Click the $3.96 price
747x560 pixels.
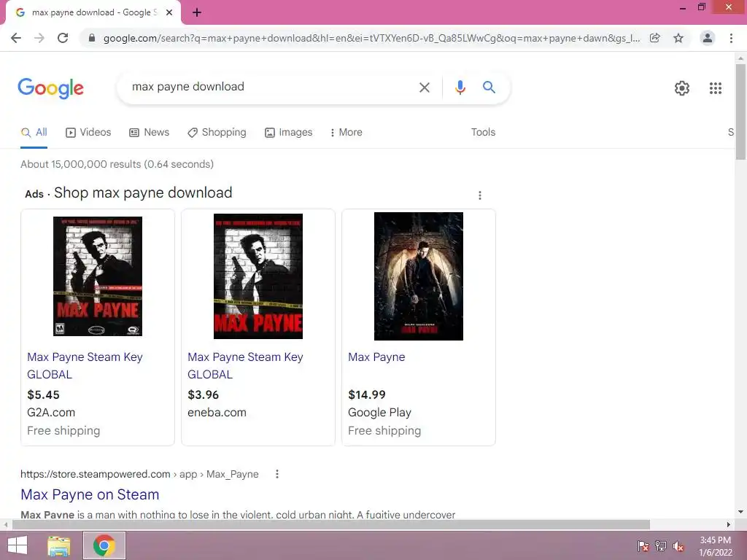pos(203,394)
